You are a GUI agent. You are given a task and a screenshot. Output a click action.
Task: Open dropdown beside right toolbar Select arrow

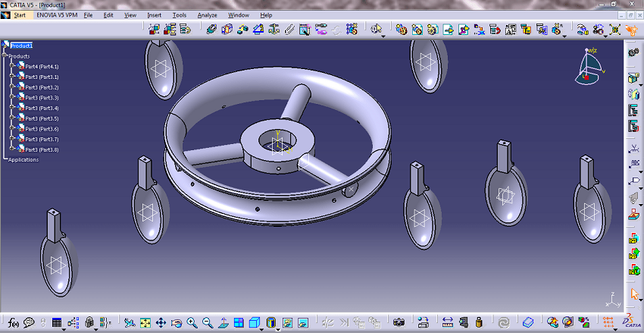[640, 300]
